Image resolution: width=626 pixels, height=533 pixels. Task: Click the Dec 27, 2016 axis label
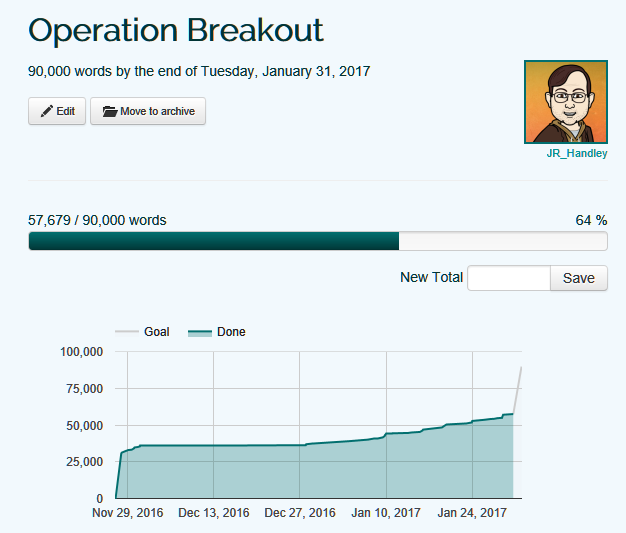click(299, 514)
